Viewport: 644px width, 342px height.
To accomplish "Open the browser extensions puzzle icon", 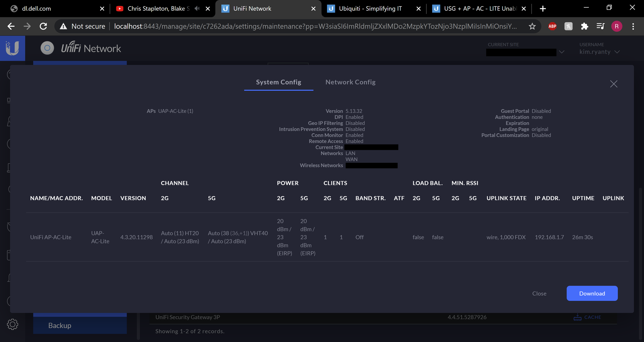I will coord(584,26).
